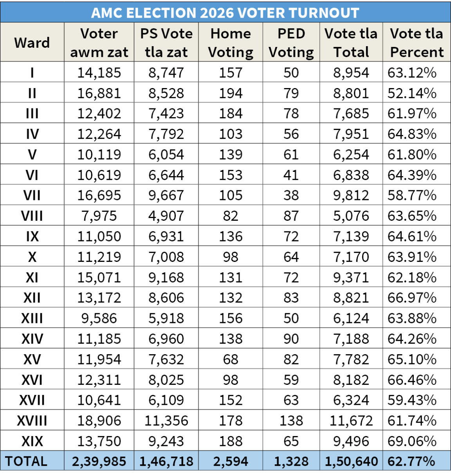
Task: Select the TOTAL row label
Action: click(x=26, y=461)
